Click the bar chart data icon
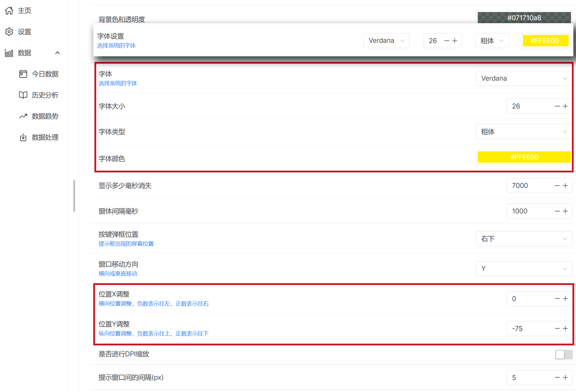Viewport: 576px width, 392px height. coord(9,53)
